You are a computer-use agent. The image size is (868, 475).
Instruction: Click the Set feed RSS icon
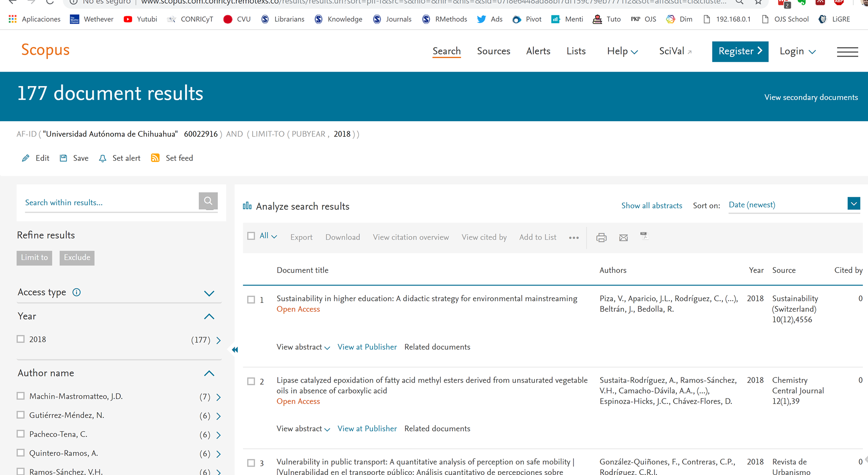coord(156,158)
